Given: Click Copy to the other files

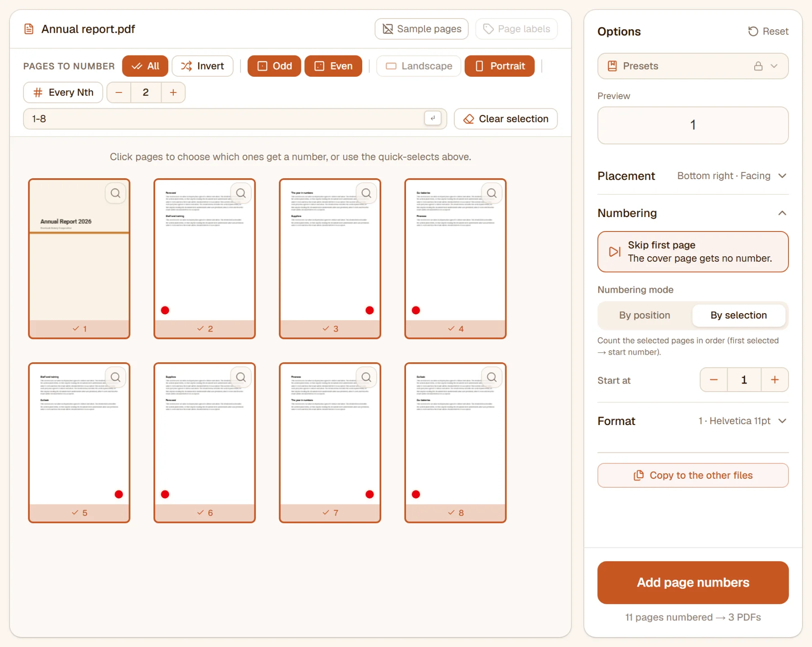Looking at the screenshot, I should tap(693, 475).
